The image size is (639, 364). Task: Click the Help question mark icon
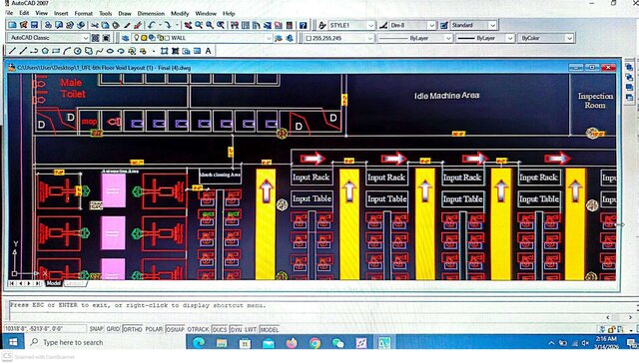coord(303,25)
